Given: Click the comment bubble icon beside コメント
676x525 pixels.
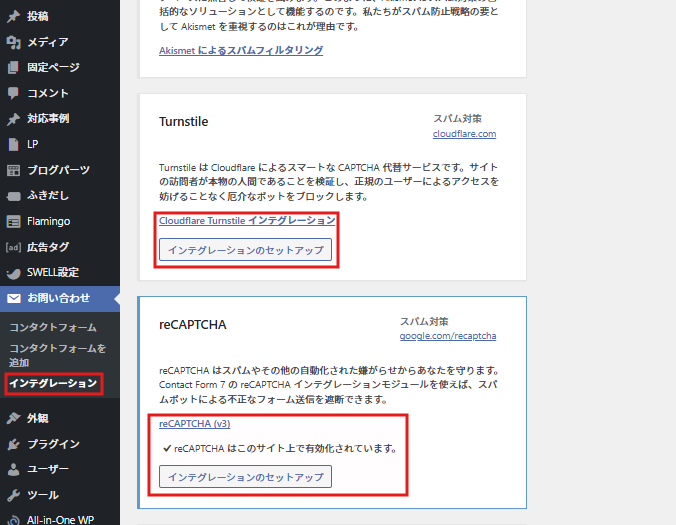Looking at the screenshot, I should pyautogui.click(x=13, y=93).
